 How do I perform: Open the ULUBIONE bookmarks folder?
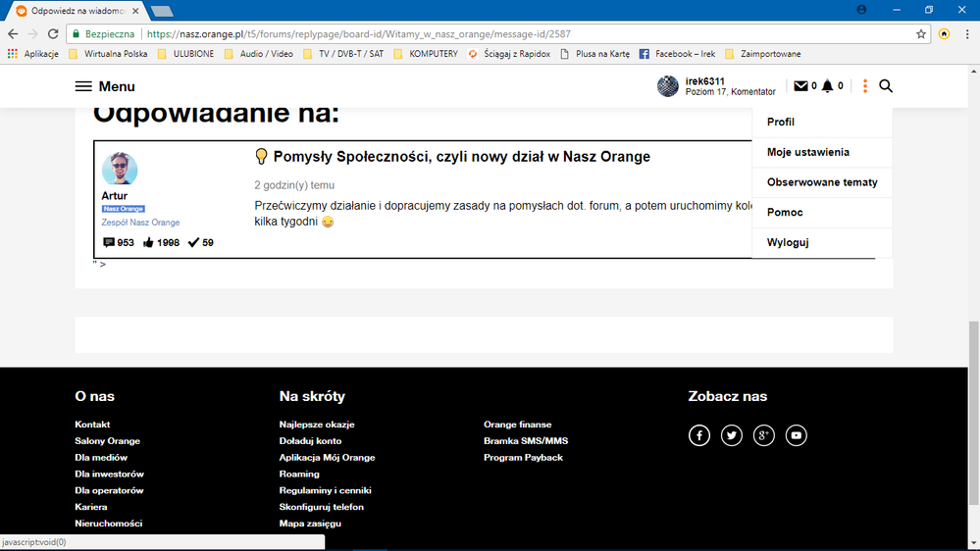pyautogui.click(x=185, y=54)
